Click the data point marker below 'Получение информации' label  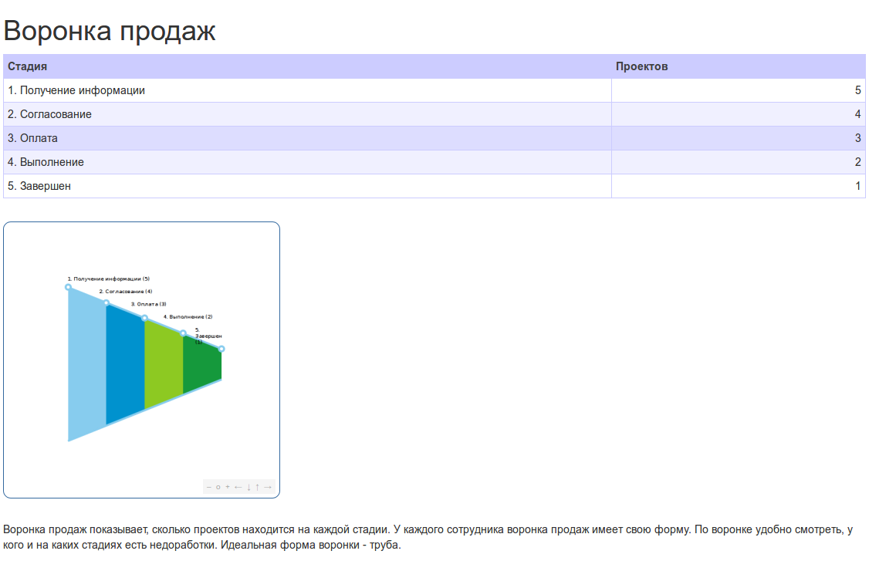68,287
